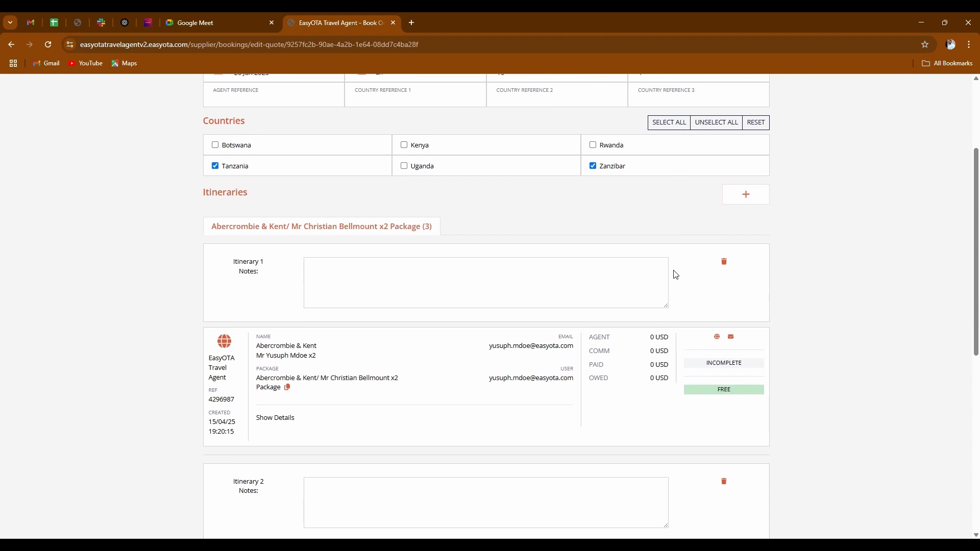Click the Itineraries section heading
Viewport: 980px width, 551px height.
(225, 192)
